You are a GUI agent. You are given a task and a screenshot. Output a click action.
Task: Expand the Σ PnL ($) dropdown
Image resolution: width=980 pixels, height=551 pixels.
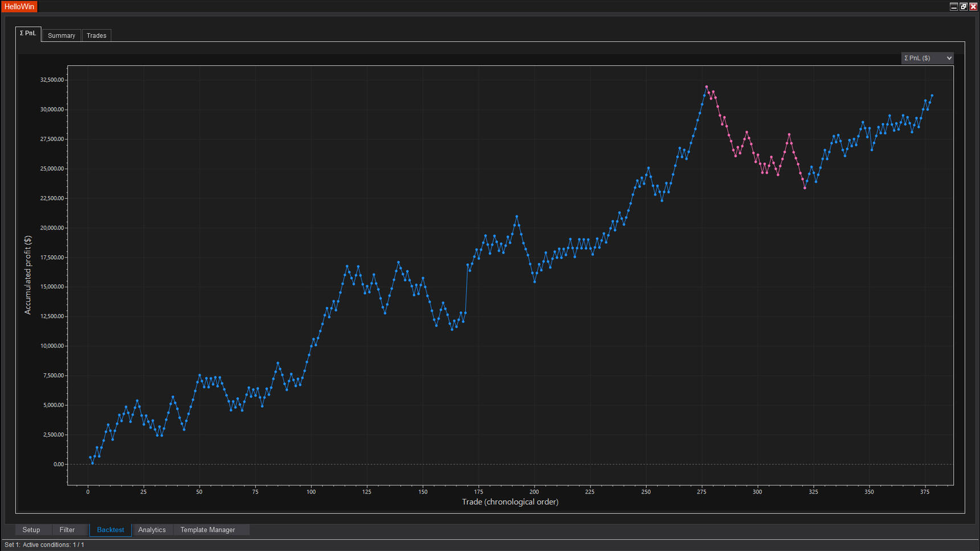927,58
